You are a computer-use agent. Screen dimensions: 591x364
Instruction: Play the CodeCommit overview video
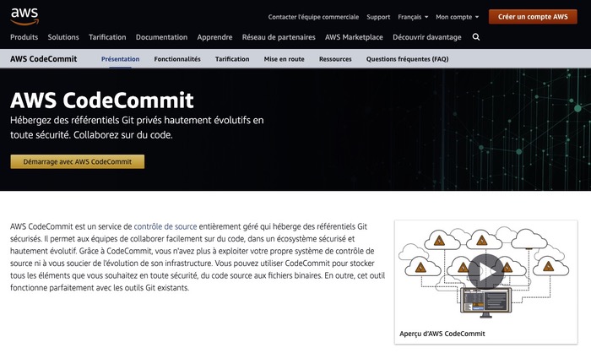click(485, 272)
